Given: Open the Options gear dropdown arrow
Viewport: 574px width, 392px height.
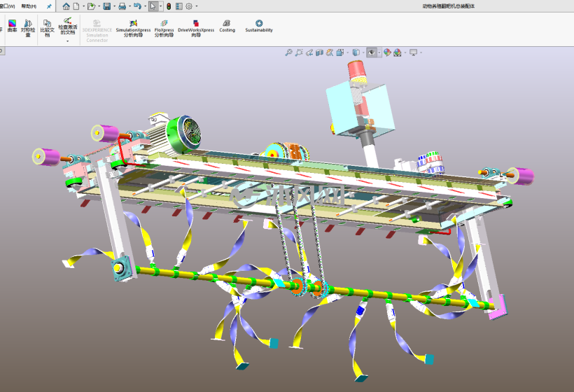Looking at the screenshot, I should point(197,6).
